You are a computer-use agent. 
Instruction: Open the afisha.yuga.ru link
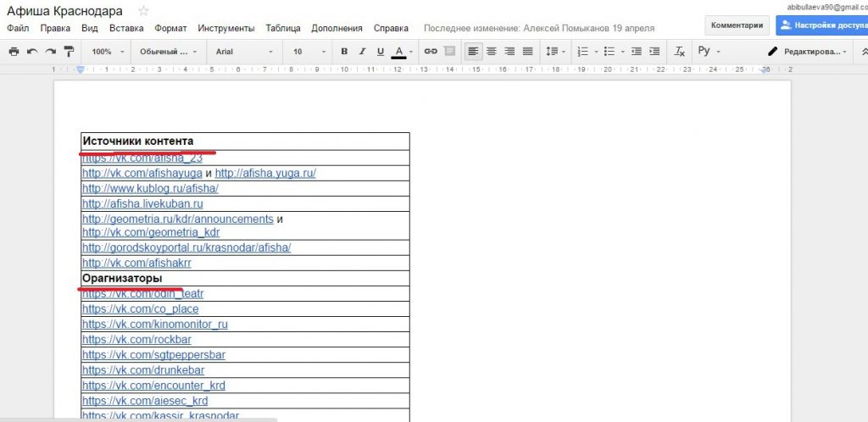click(x=265, y=173)
